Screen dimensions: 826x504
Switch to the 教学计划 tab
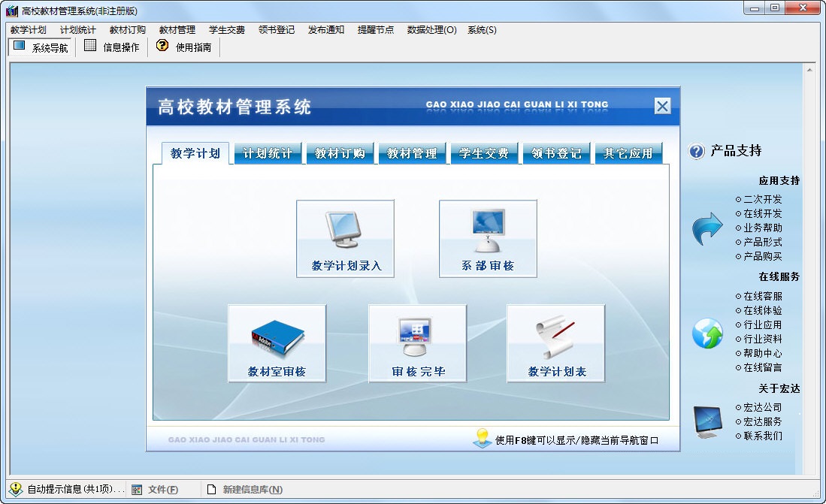[195, 153]
